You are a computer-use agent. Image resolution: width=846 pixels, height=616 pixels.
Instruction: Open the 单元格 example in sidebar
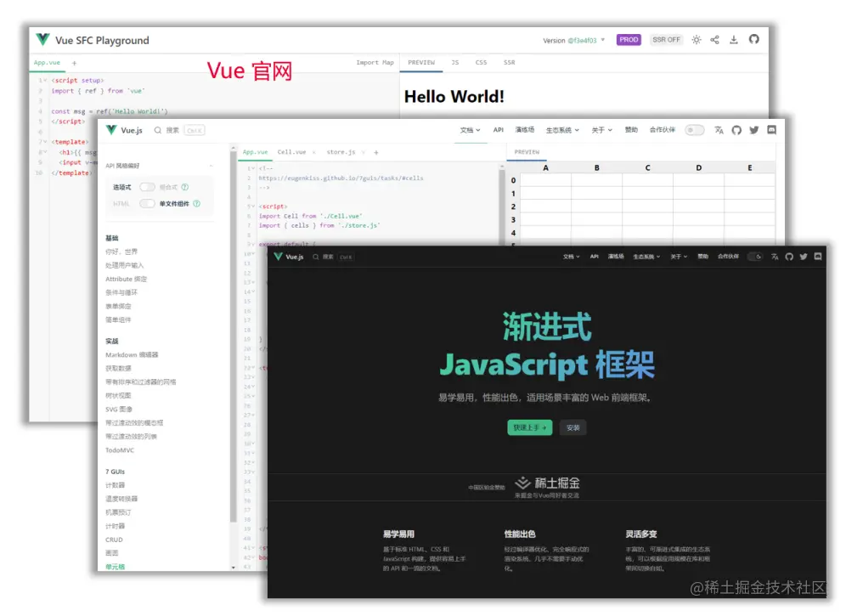115,567
